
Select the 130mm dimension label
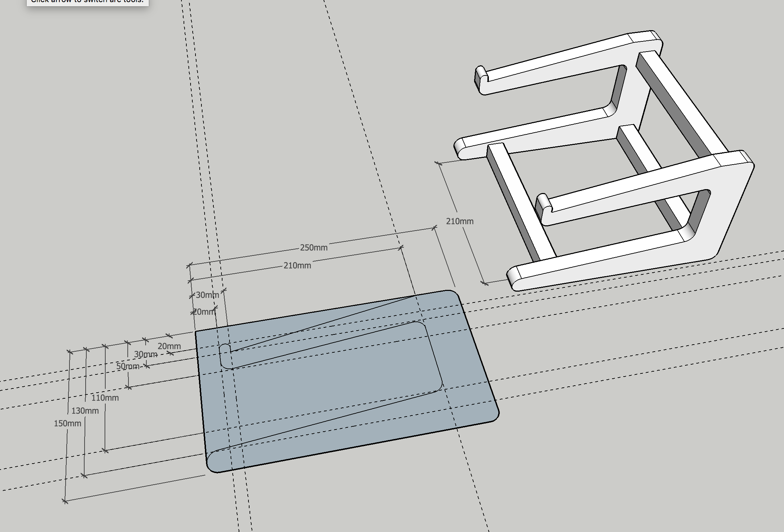coord(85,411)
